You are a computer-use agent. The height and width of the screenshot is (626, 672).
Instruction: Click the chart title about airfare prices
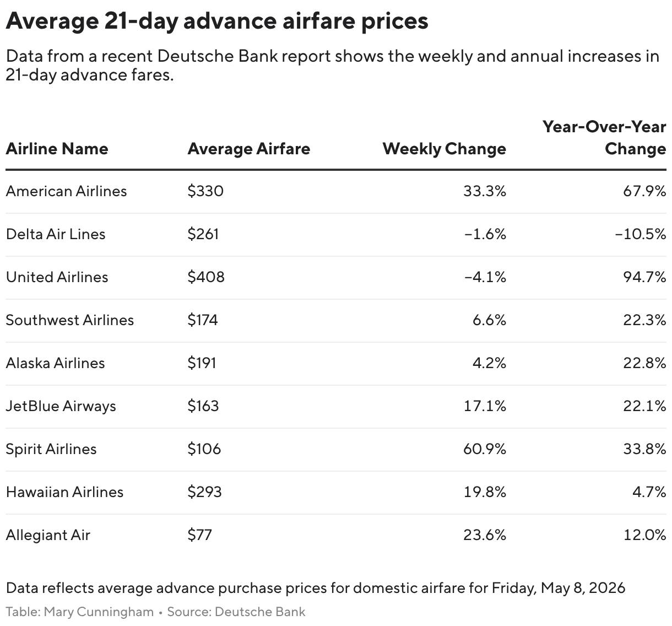[217, 21]
